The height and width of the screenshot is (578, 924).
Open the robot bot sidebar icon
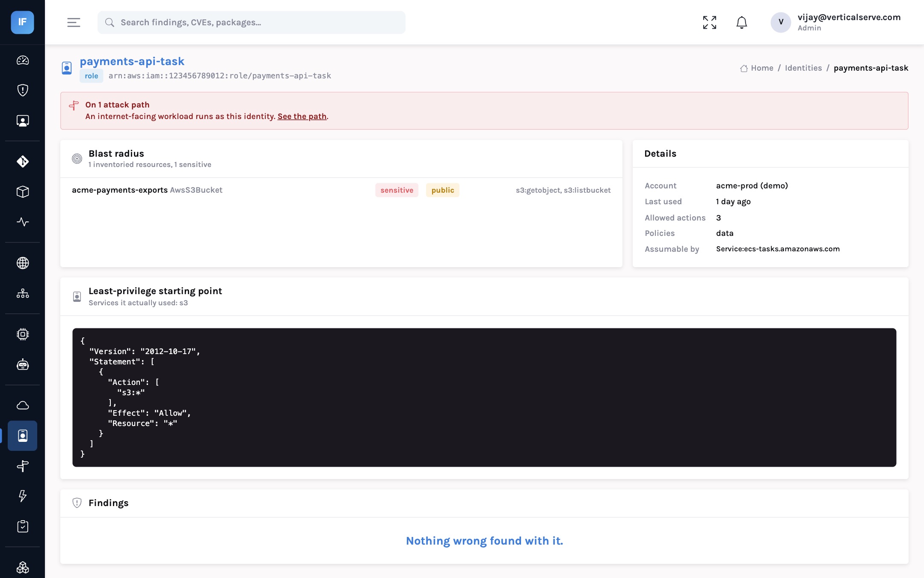pos(23,365)
